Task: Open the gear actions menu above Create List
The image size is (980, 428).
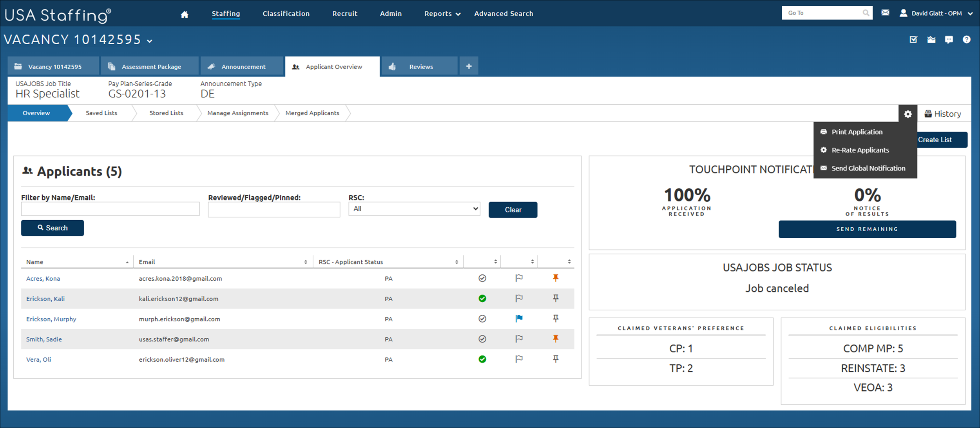Action: pyautogui.click(x=908, y=114)
